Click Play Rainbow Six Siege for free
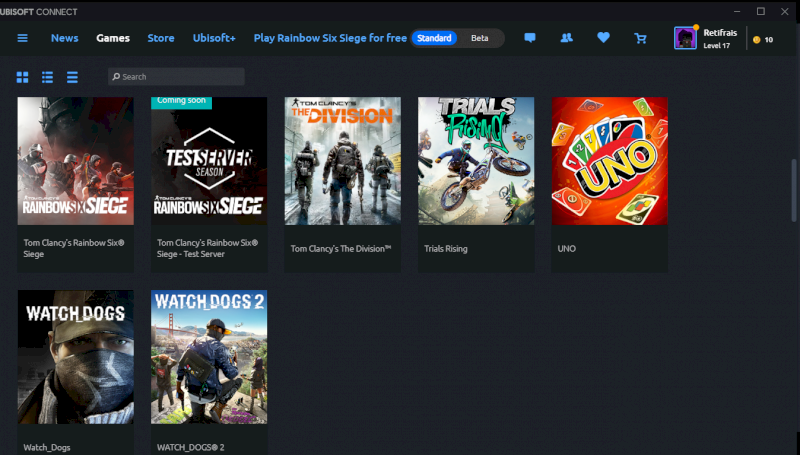 click(x=330, y=38)
